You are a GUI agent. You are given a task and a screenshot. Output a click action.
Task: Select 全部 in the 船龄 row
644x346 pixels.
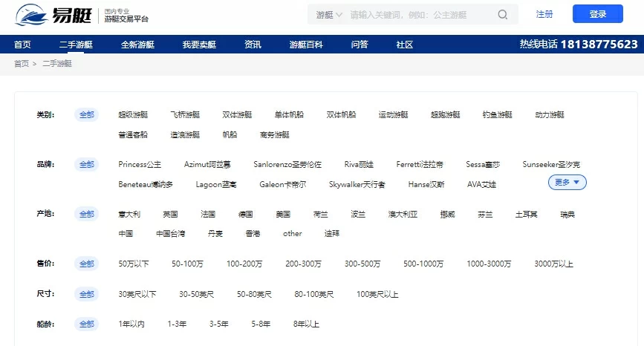[87, 324]
